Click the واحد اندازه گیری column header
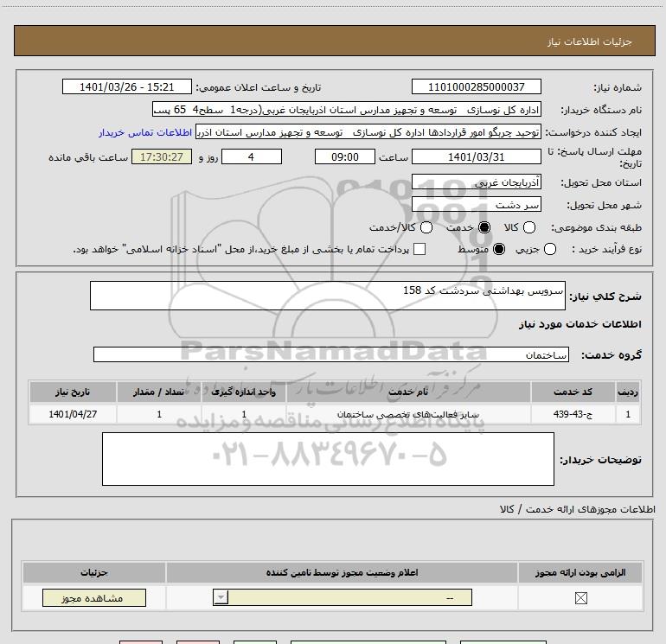 pyautogui.click(x=243, y=392)
